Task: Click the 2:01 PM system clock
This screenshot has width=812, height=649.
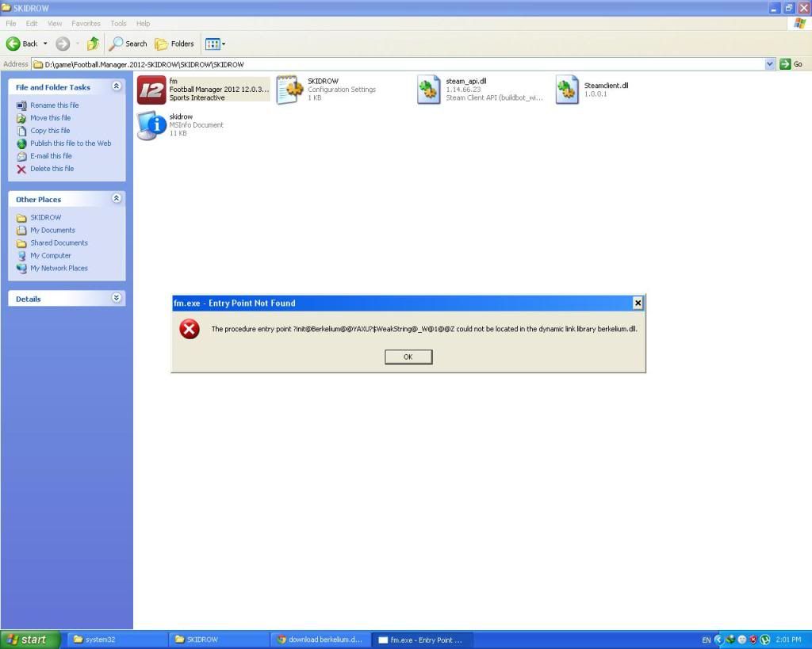Action: click(x=788, y=640)
